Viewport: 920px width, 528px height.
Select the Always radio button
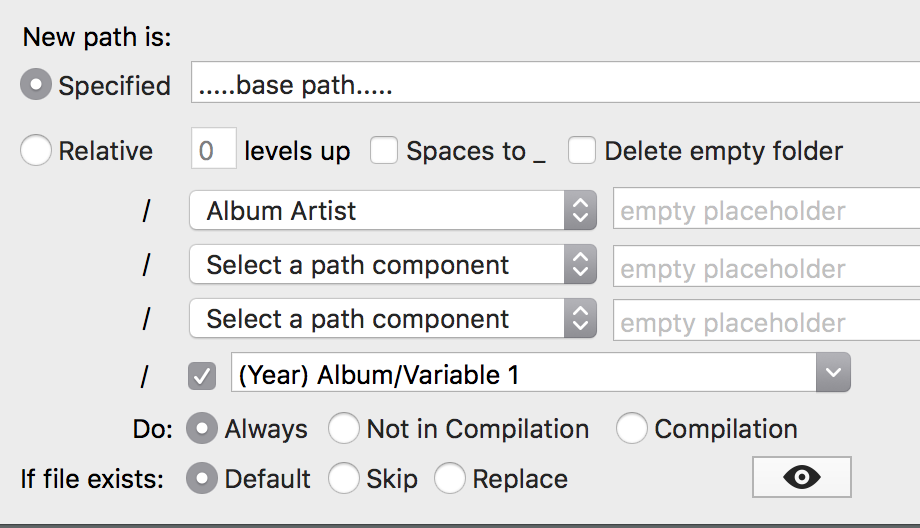click(203, 429)
